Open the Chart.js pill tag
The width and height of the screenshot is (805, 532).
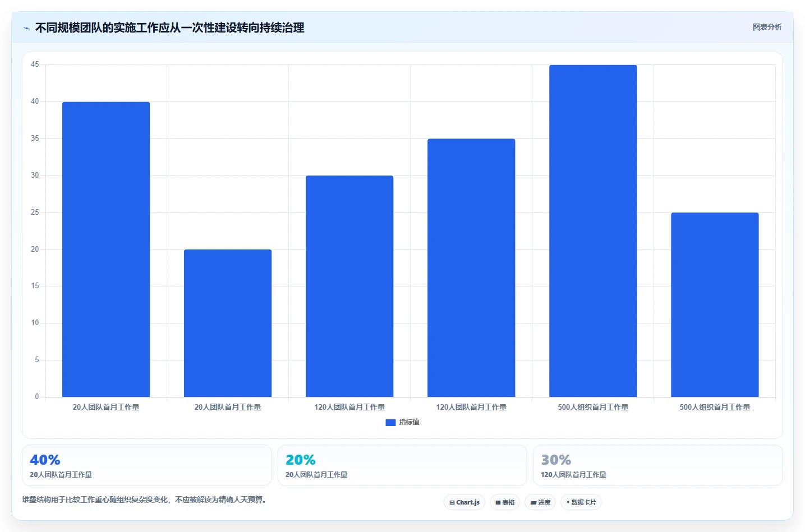click(x=464, y=502)
